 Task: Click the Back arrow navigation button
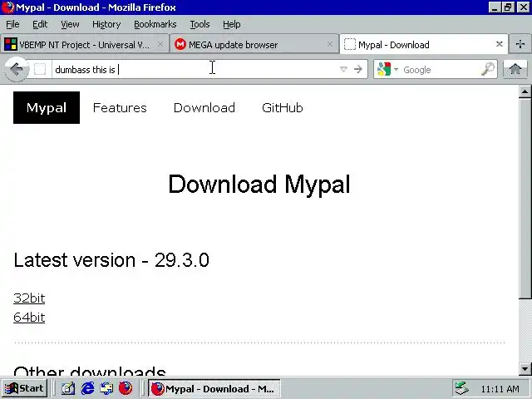[17, 69]
